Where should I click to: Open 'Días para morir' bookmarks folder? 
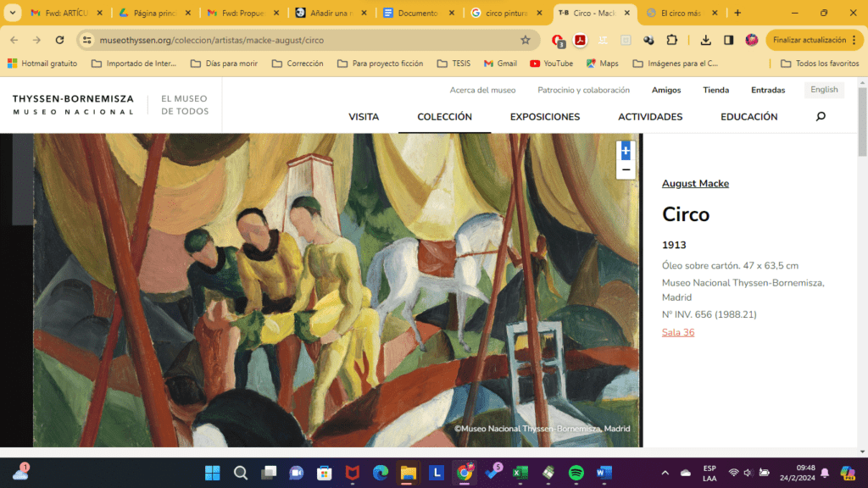224,64
